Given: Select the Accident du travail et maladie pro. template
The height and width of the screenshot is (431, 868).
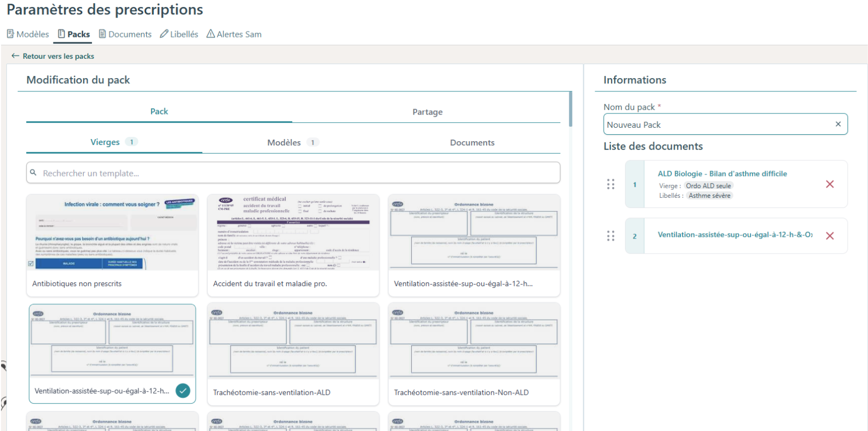Looking at the screenshot, I should point(293,245).
